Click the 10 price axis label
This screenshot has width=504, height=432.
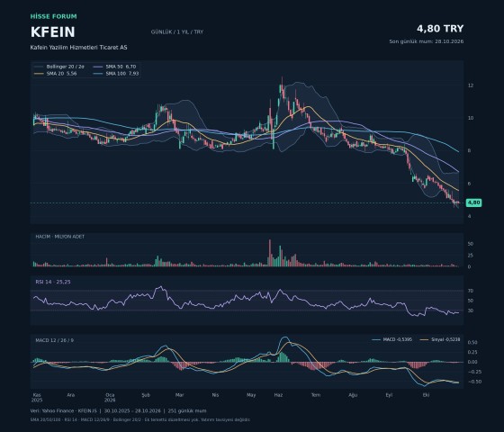click(x=471, y=118)
